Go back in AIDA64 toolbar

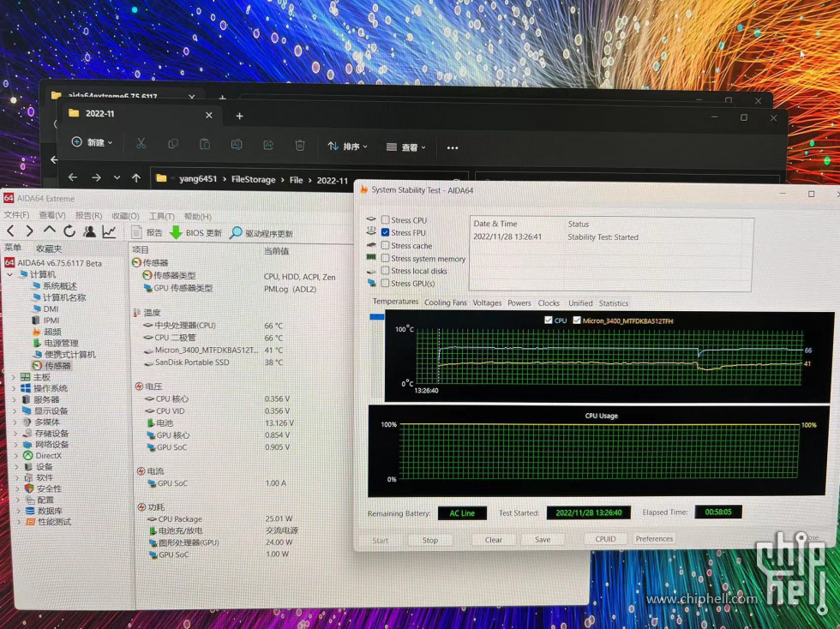click(x=10, y=231)
